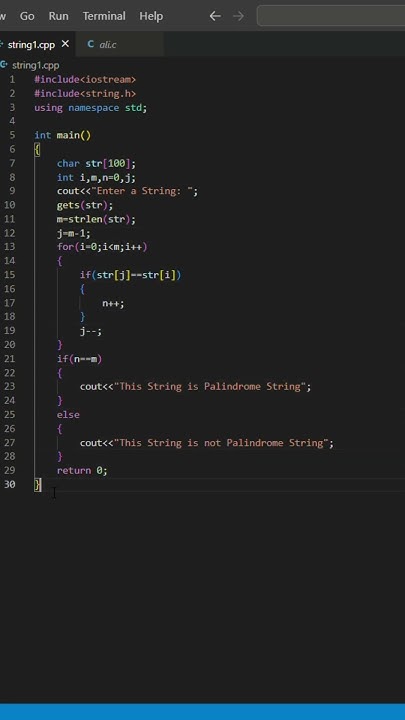This screenshot has width=405, height=720.
Task: Switch to the ali.c tab
Action: point(108,45)
